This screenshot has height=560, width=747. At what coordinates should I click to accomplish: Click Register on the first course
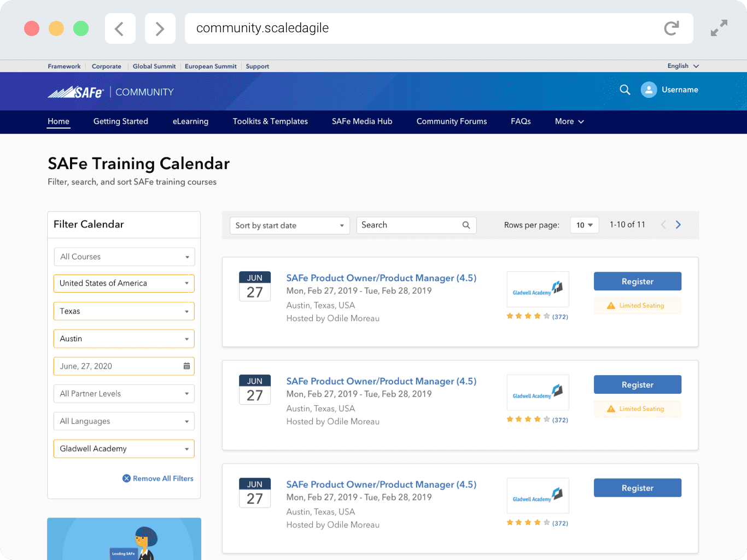tap(638, 281)
